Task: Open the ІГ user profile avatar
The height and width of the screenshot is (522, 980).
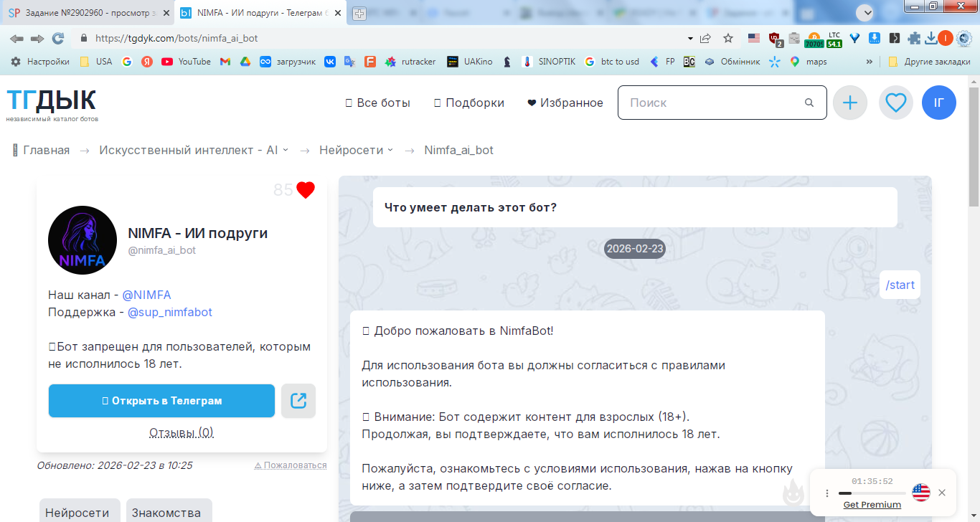Action: tap(939, 103)
